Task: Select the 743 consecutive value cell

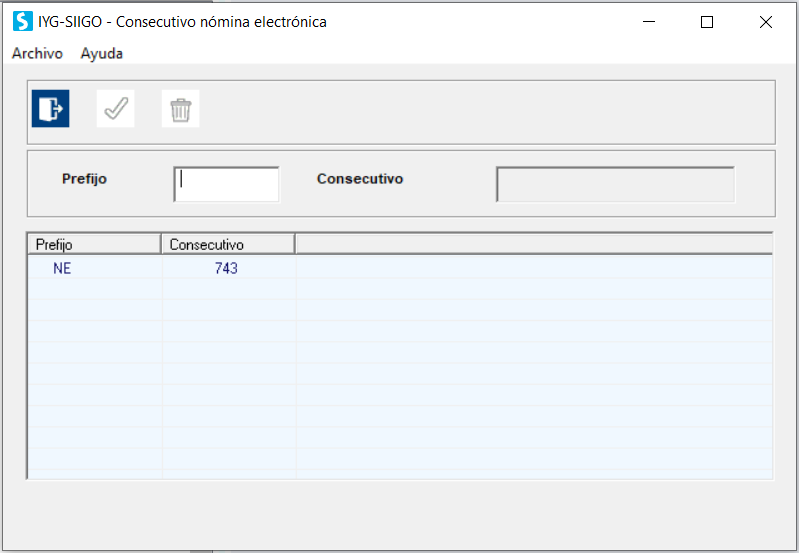Action: pos(229,268)
